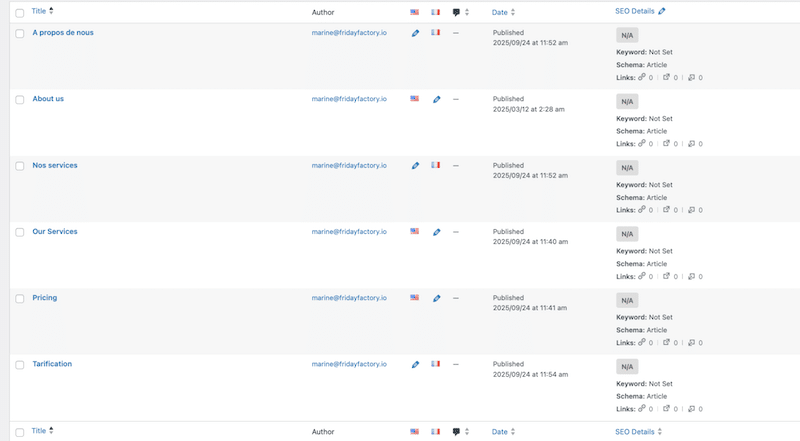Click N/A SEO score badge for 'A propos de nous'

click(627, 35)
